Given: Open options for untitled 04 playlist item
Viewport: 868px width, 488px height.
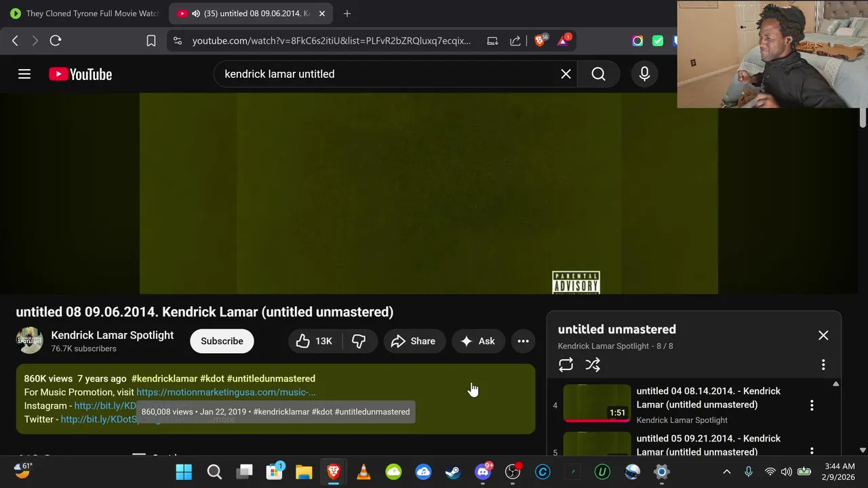Looking at the screenshot, I should (x=812, y=405).
